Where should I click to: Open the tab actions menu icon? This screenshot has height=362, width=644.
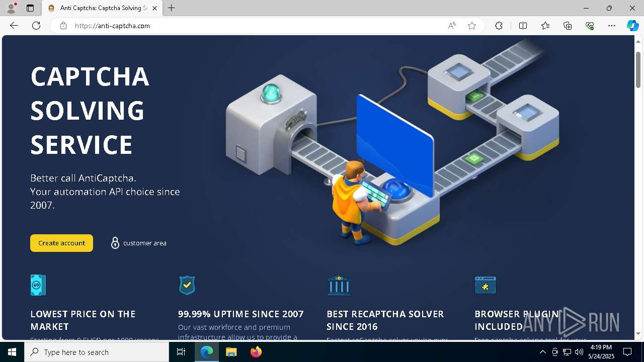tap(30, 8)
